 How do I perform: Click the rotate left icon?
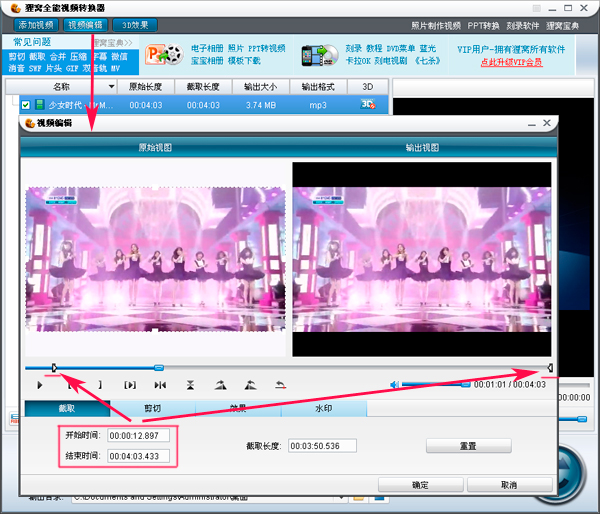click(x=250, y=385)
